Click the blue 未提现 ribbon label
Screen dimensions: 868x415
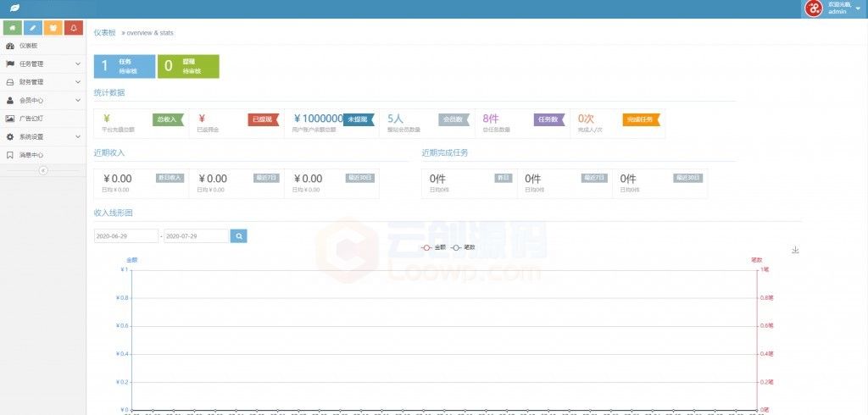click(x=359, y=119)
